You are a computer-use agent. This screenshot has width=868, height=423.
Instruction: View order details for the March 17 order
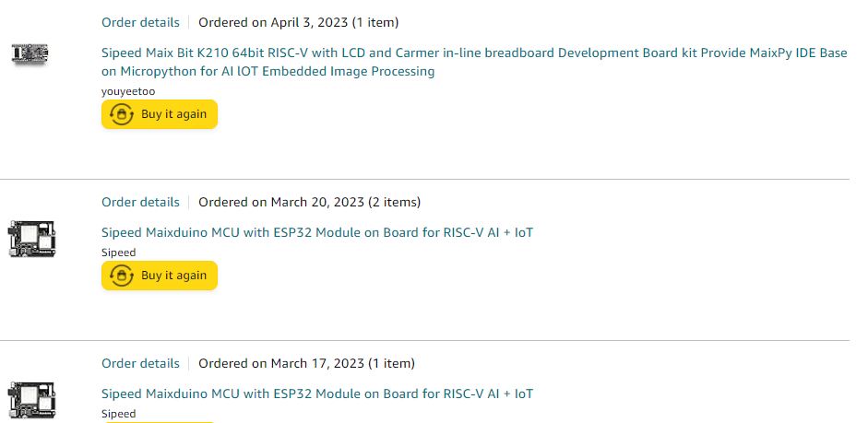click(140, 364)
